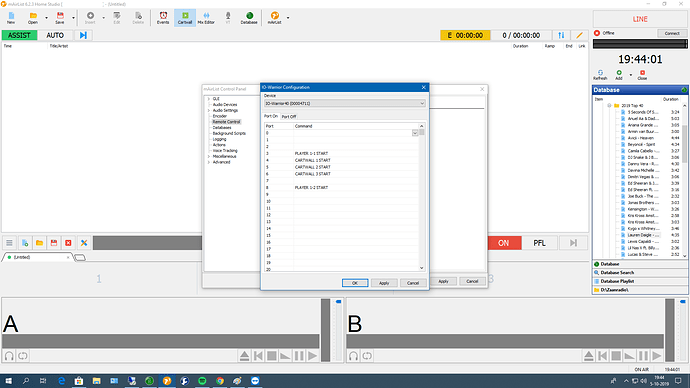This screenshot has width=690, height=388.
Task: Close the browser with red Close icon
Action: (x=642, y=75)
